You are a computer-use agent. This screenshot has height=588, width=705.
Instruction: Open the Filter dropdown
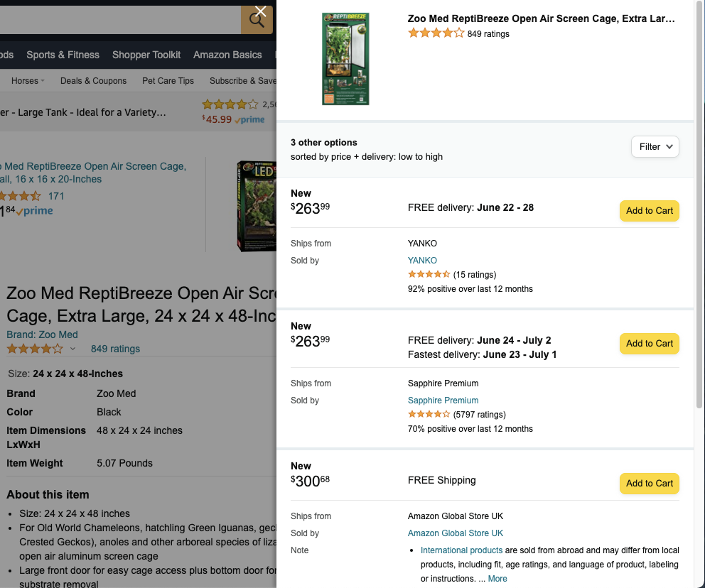[x=655, y=147]
